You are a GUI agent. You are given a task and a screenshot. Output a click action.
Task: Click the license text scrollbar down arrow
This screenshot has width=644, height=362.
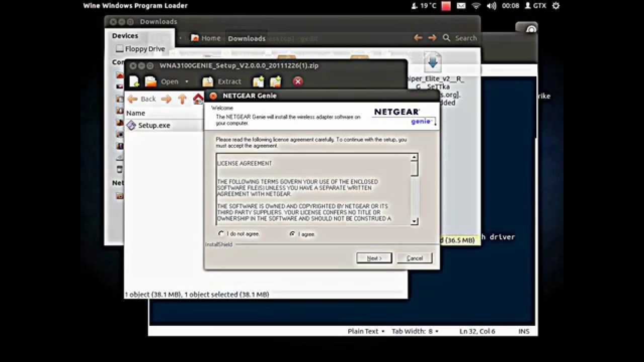point(414,221)
